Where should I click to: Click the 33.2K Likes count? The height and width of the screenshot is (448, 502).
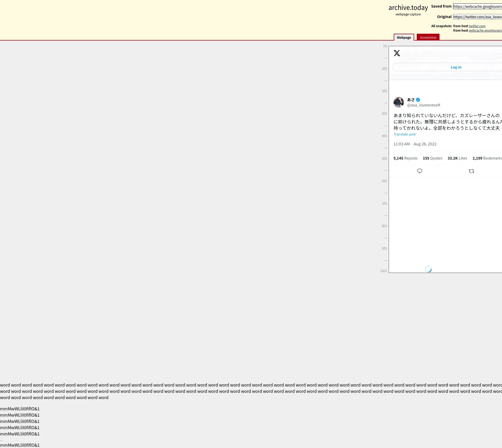(x=457, y=158)
